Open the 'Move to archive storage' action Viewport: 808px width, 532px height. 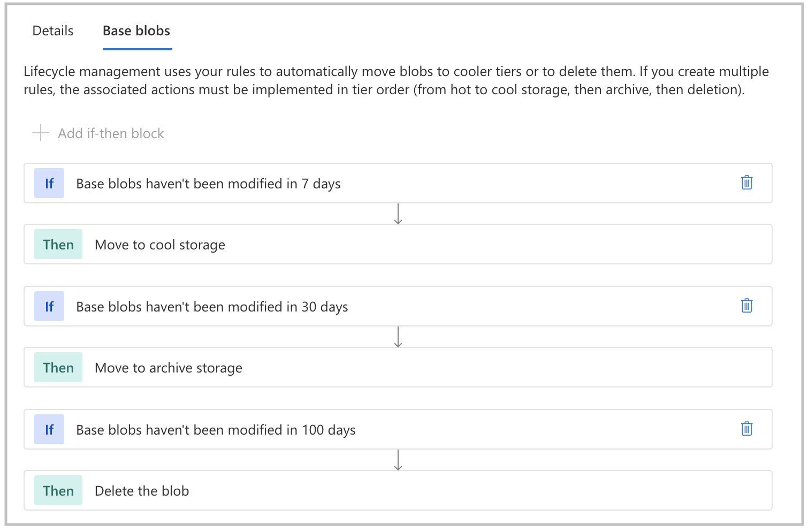pyautogui.click(x=168, y=368)
